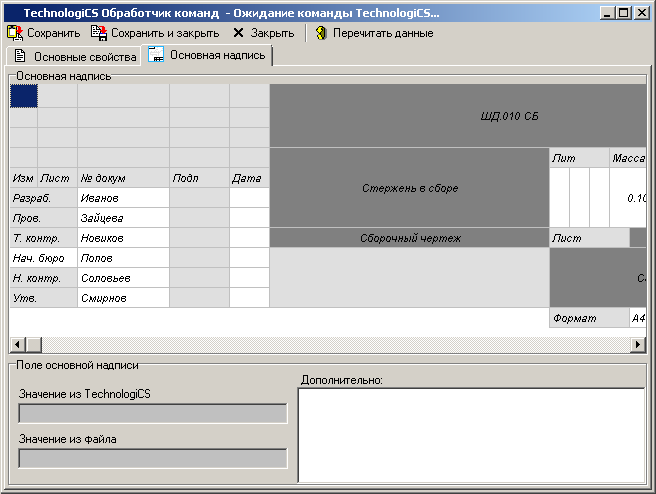Click the Основная надпись tab icon
656x494 pixels.
157,55
